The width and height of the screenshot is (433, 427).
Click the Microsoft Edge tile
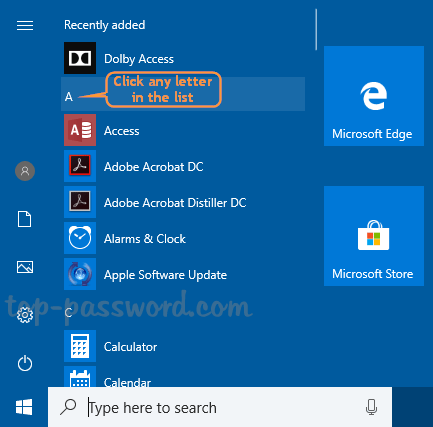374,96
